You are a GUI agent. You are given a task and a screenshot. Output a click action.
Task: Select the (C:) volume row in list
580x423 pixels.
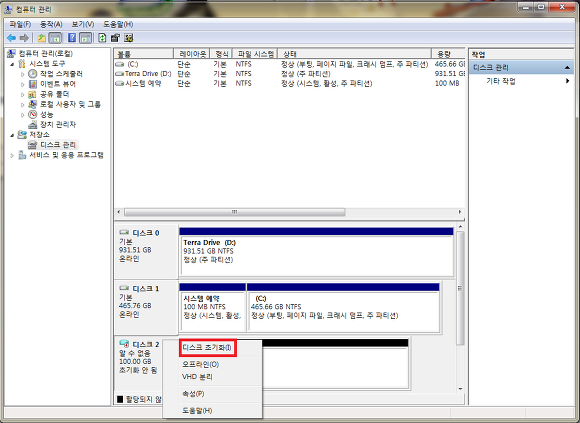tap(289, 64)
